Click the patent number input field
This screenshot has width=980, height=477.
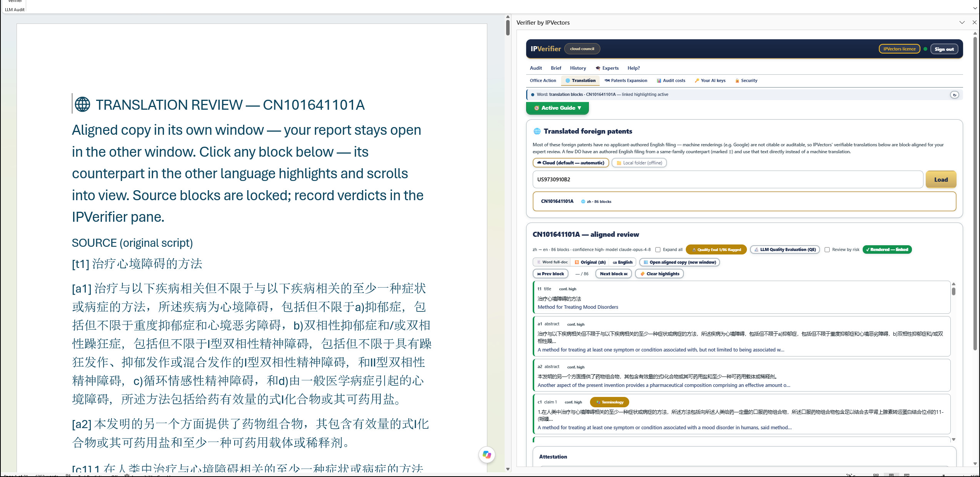tap(728, 179)
